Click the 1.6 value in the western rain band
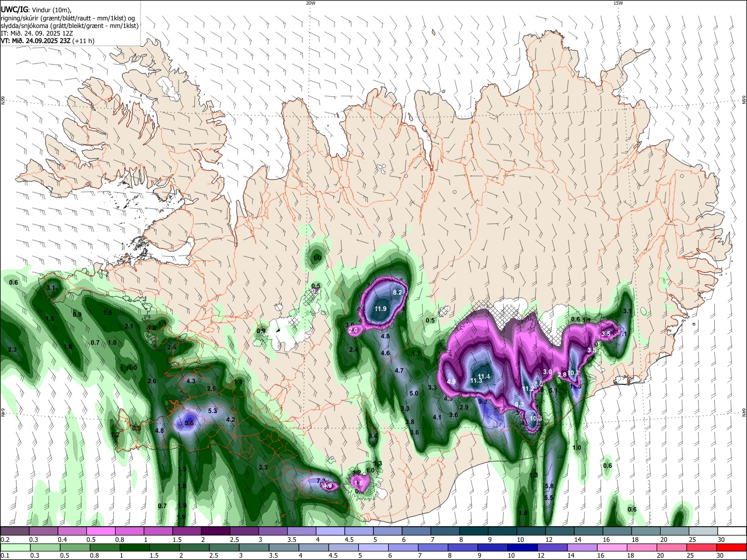Screen dimensions: 747x560 tap(68, 346)
